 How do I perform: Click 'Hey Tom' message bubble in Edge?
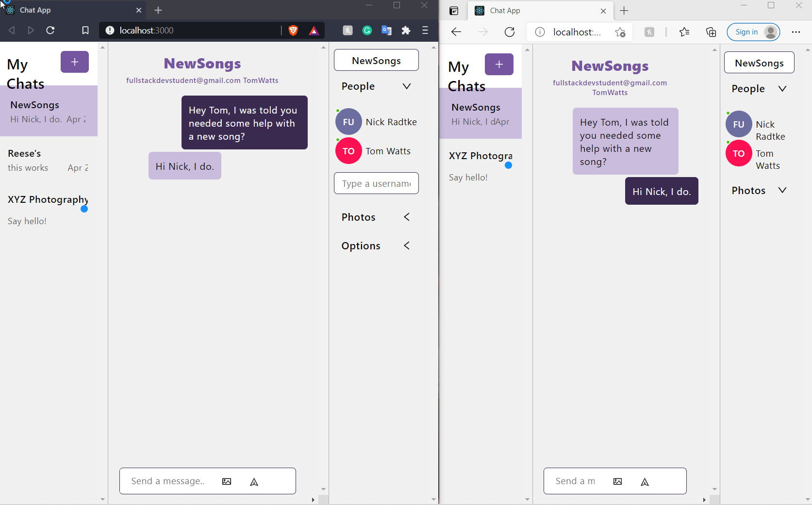(626, 141)
